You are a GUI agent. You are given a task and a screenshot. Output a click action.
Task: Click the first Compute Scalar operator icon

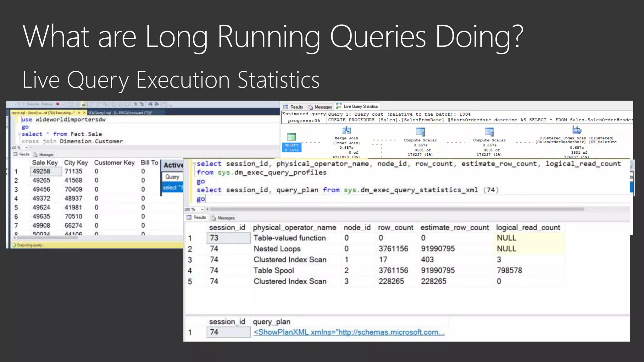point(420,132)
